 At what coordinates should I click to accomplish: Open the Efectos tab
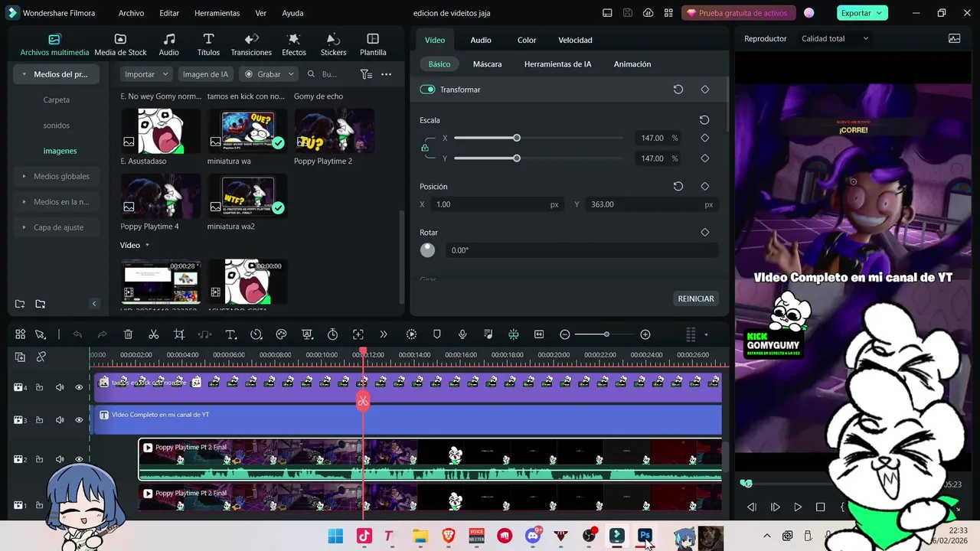point(294,44)
